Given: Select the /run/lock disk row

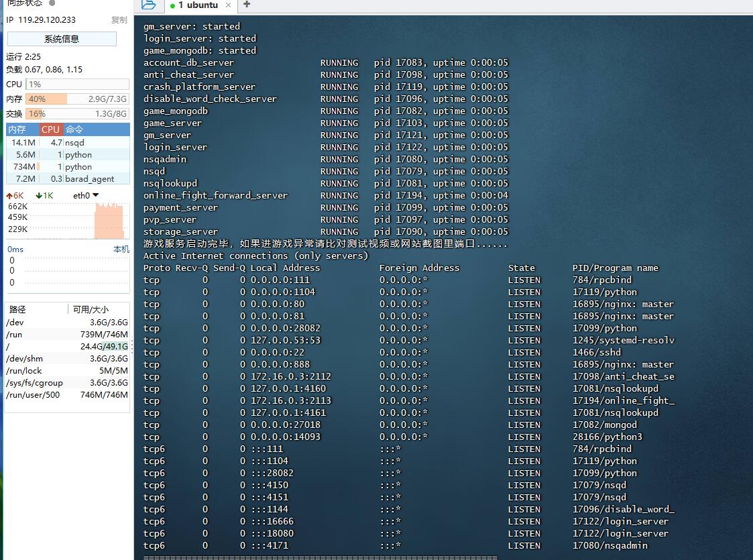Looking at the screenshot, I should pos(67,370).
